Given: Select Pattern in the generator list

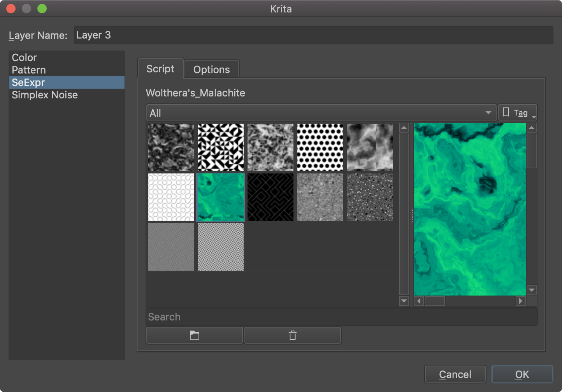Looking at the screenshot, I should (x=29, y=70).
